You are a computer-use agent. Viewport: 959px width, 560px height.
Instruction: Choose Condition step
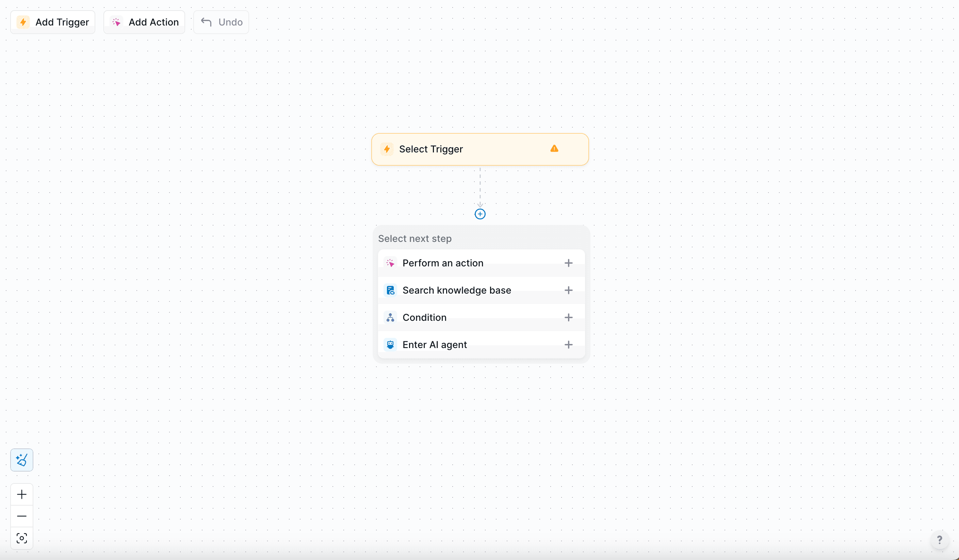(481, 317)
